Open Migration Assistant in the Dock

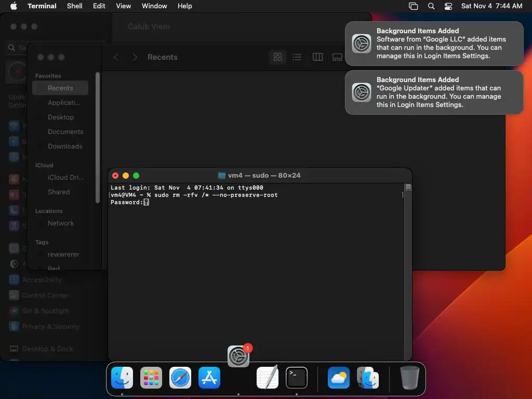[368, 377]
